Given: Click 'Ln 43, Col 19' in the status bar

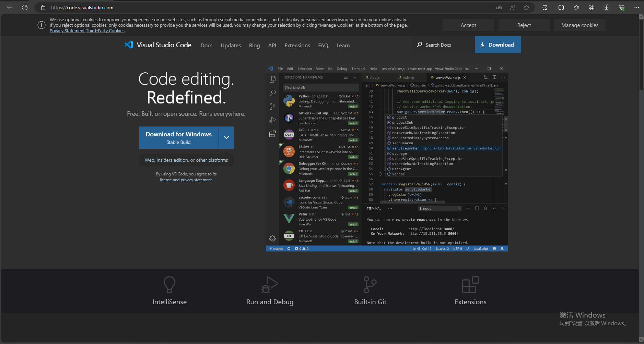Looking at the screenshot, I should [x=422, y=249].
